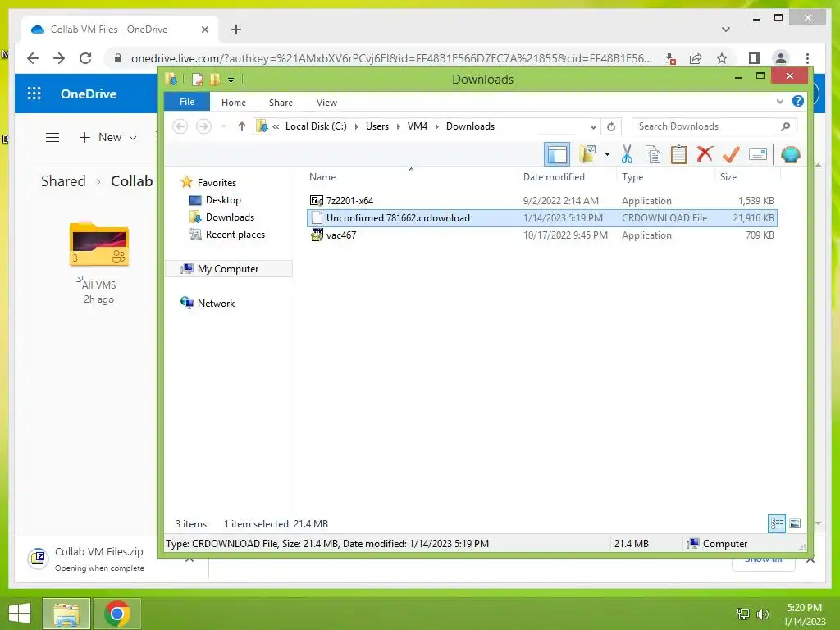Click the OneDrive hamburger menu icon
The width and height of the screenshot is (840, 630).
(52, 138)
